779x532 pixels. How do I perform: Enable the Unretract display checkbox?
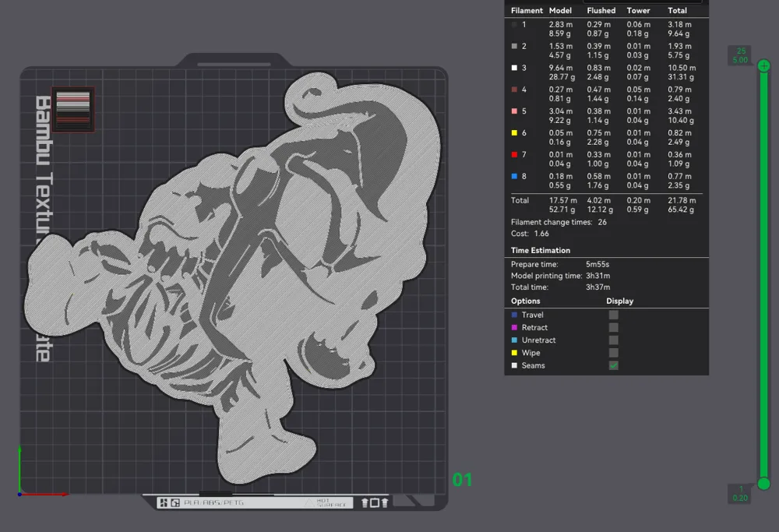(613, 340)
